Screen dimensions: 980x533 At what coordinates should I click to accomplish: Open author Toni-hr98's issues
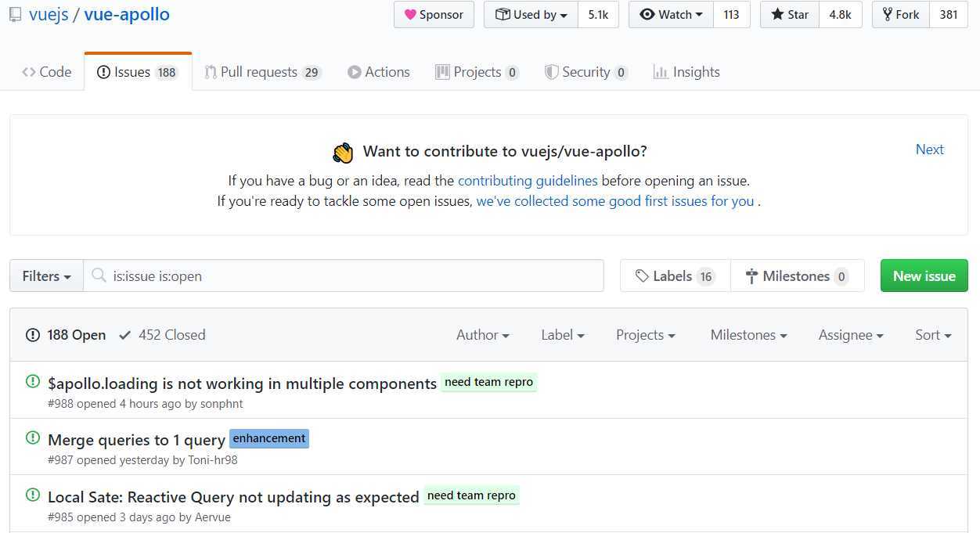click(213, 460)
